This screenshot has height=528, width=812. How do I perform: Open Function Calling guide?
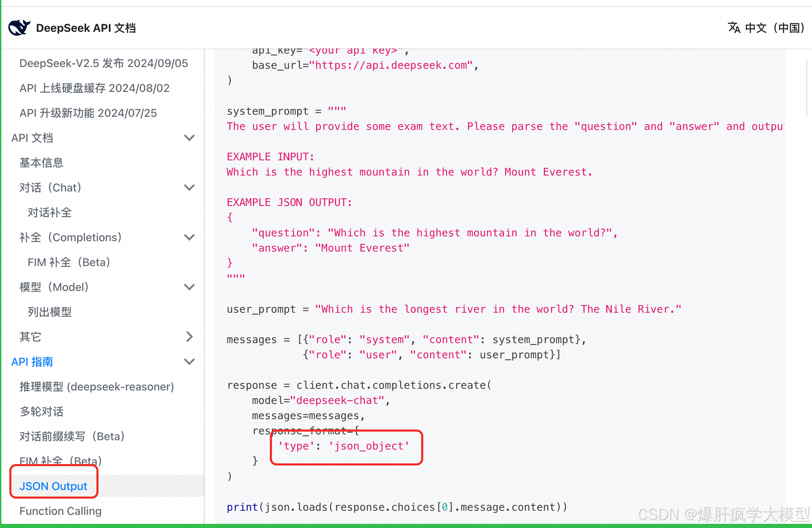click(60, 511)
